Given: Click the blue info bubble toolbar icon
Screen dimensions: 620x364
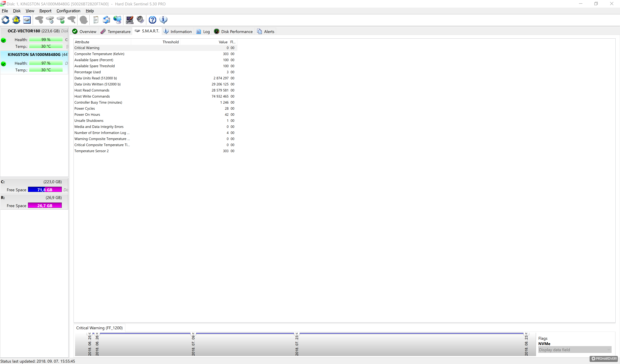Looking at the screenshot, I should point(163,20).
